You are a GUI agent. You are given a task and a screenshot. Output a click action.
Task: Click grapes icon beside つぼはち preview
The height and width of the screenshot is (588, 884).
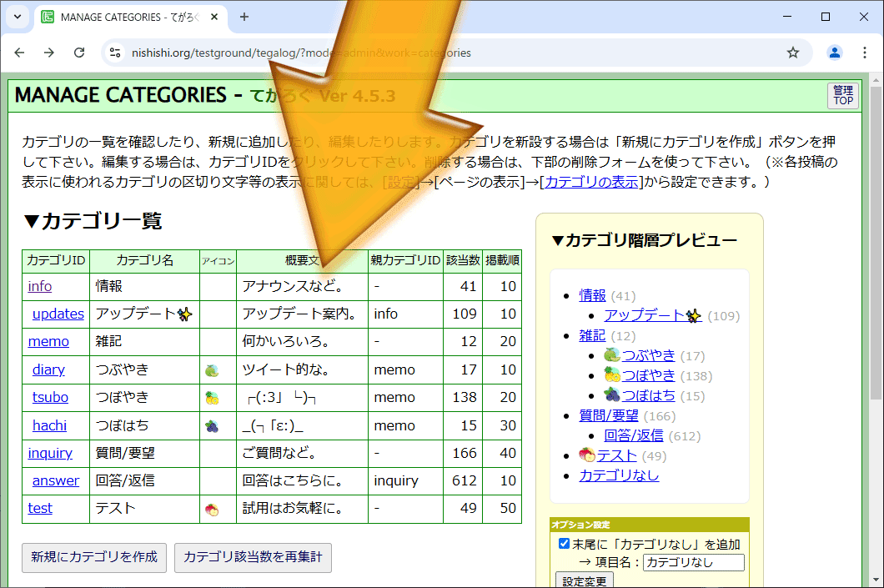[612, 395]
